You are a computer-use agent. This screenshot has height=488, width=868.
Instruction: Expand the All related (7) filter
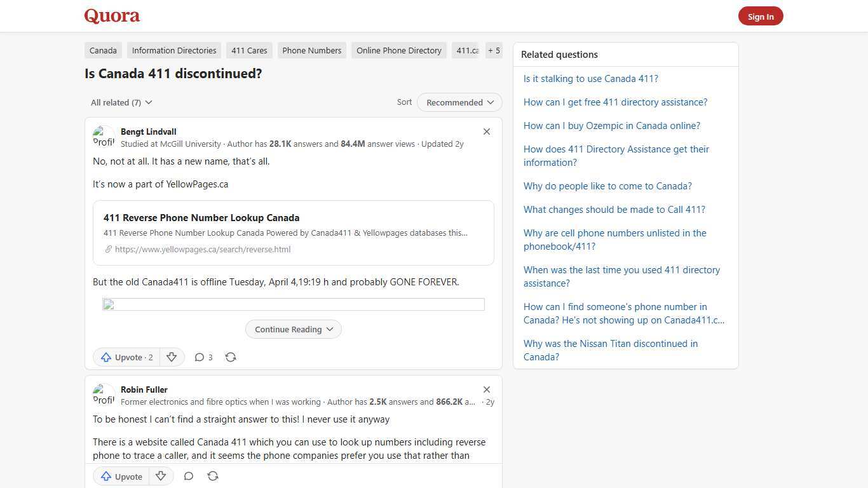(x=121, y=102)
